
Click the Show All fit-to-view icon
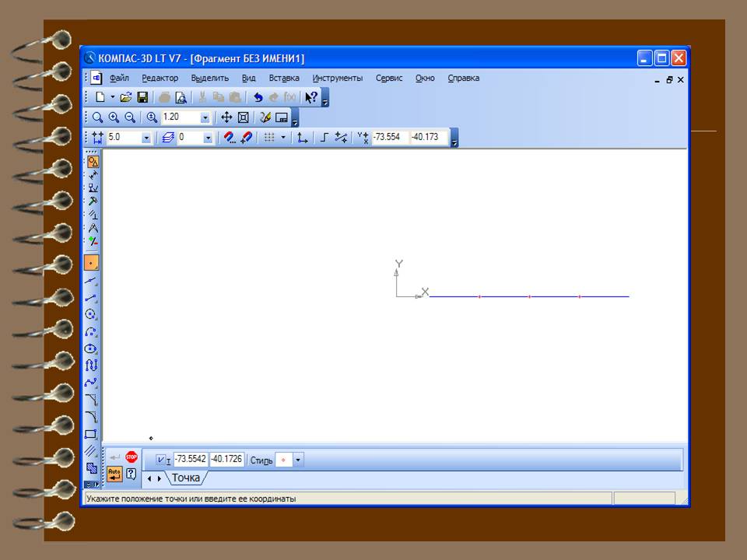tap(243, 117)
